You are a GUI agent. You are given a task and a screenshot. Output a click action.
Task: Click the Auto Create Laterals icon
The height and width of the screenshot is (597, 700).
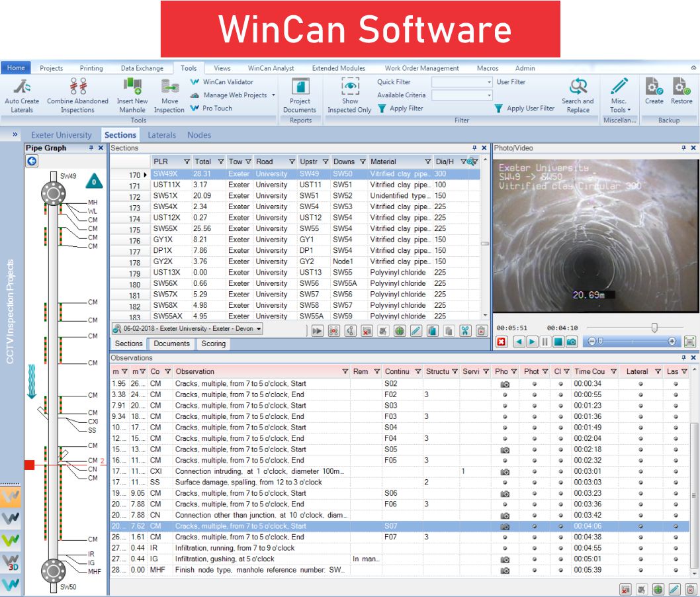22,86
